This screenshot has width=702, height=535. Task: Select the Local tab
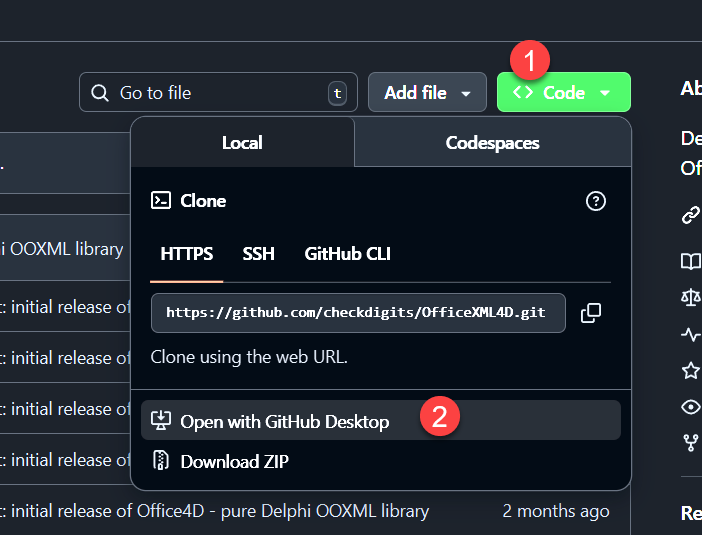[x=242, y=143]
